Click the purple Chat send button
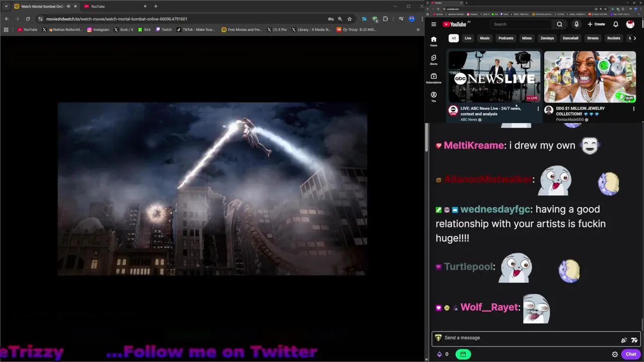Viewport: 644px width, 362px height. click(631, 354)
